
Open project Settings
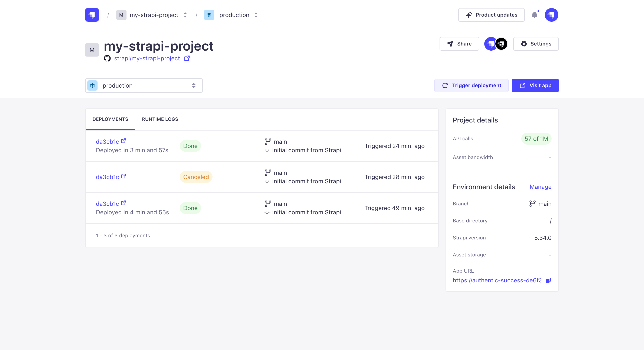click(x=536, y=44)
